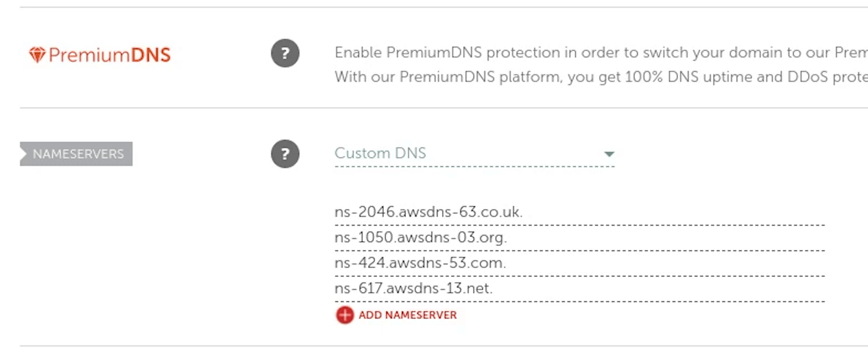Open help tooltip beside Nameservers
Viewport: 868px width, 352px height.
[285, 154]
